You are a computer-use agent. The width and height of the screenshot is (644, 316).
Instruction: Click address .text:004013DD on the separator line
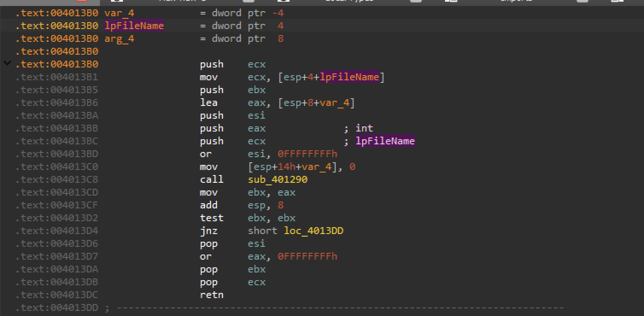[57, 308]
